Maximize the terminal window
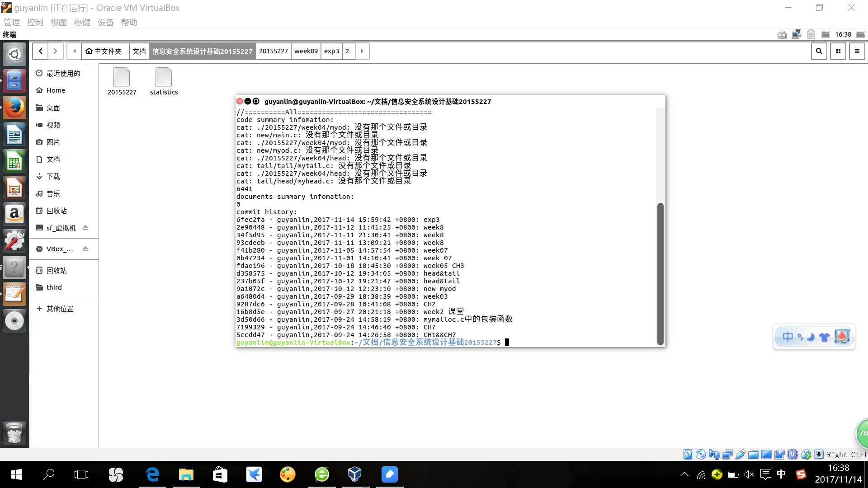Screen dimensions: 868x488 click(256, 101)
